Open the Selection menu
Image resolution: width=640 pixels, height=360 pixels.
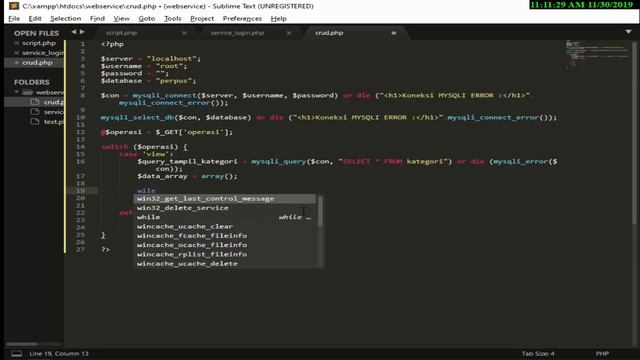pyautogui.click(x=65, y=18)
